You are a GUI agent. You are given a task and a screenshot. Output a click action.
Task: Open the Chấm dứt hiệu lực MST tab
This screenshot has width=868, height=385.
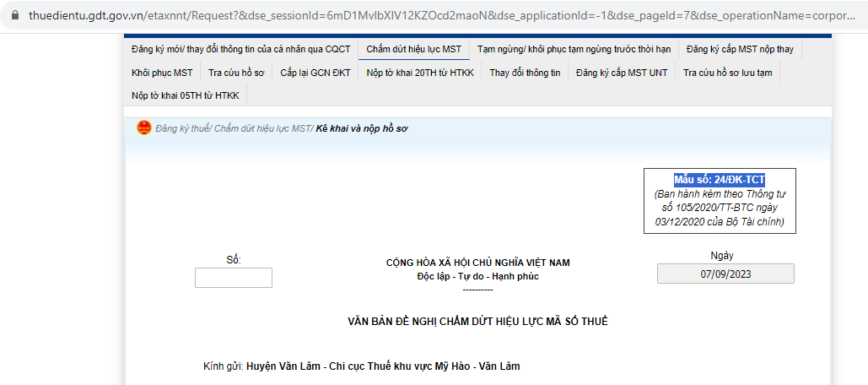[413, 49]
